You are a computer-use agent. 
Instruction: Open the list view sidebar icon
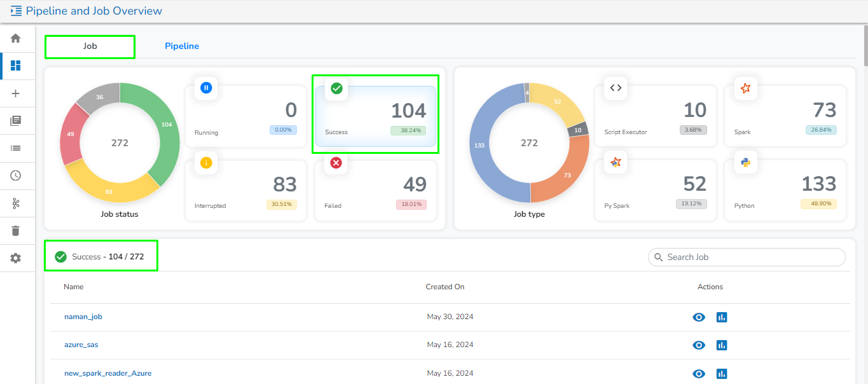(x=16, y=148)
